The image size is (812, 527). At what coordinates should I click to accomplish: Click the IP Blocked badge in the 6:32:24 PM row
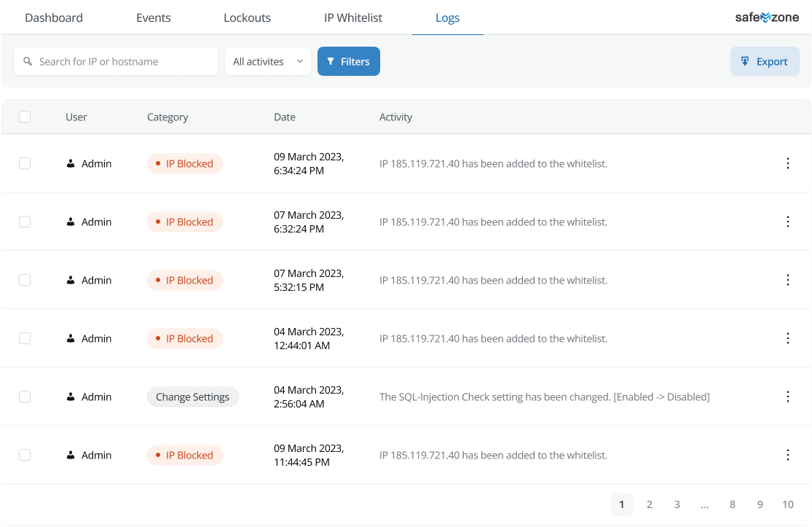(x=185, y=222)
